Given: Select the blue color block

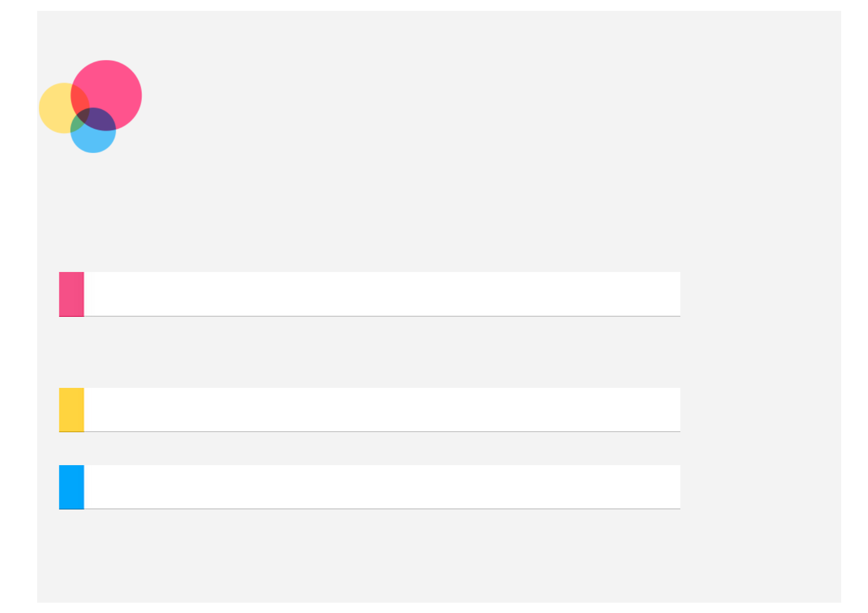Looking at the screenshot, I should [72, 487].
